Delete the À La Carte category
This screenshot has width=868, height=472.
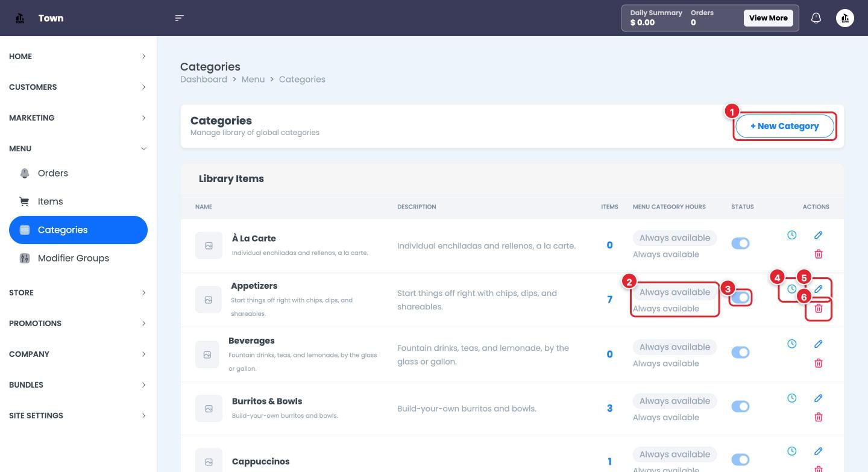click(x=819, y=254)
